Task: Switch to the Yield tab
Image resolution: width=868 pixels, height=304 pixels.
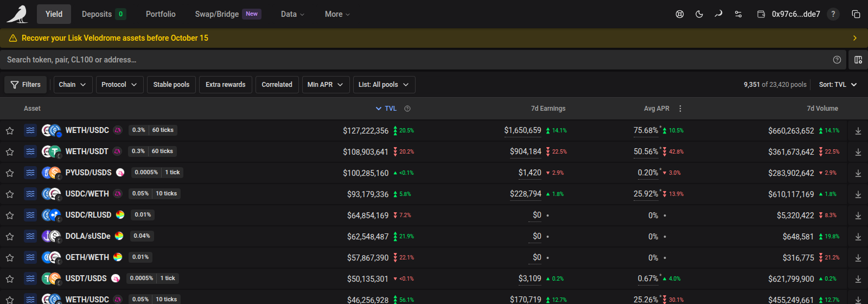Action: [54, 14]
